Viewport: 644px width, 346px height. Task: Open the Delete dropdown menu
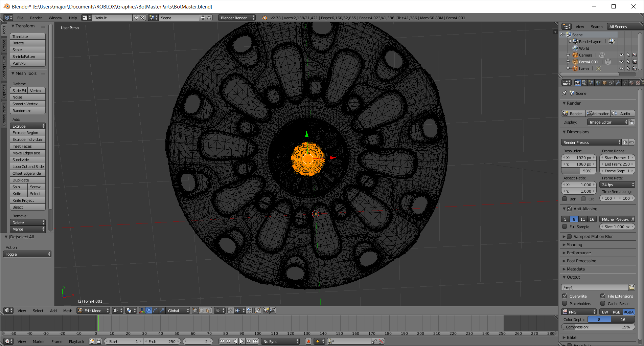(x=28, y=222)
